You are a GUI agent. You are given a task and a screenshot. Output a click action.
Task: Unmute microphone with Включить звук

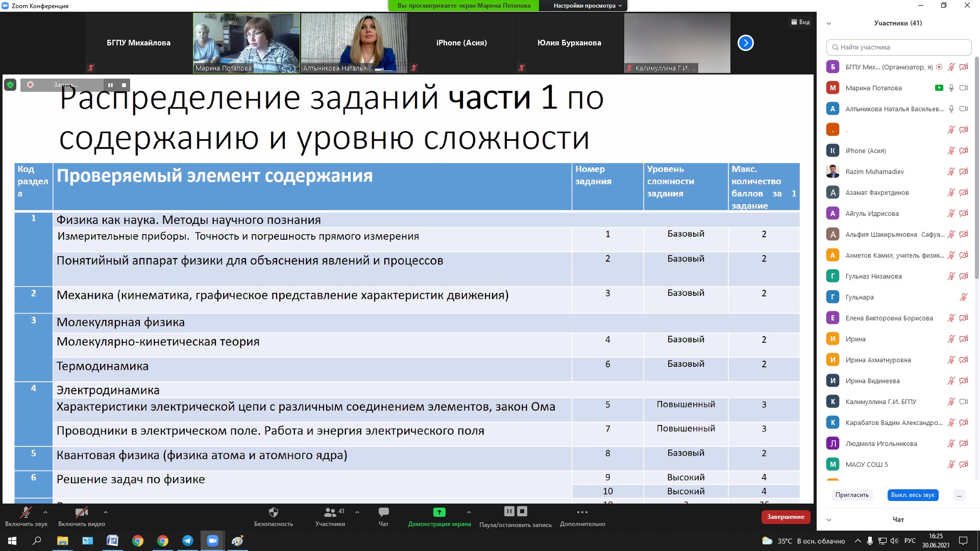click(x=26, y=512)
